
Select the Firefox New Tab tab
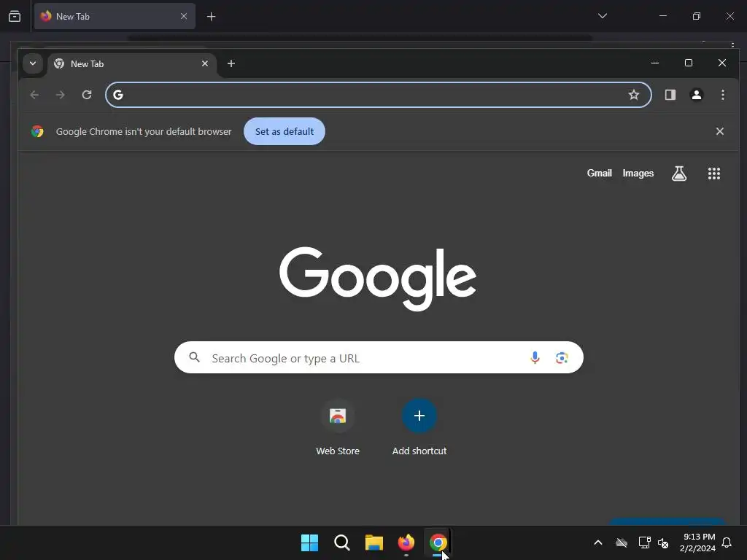click(x=115, y=16)
